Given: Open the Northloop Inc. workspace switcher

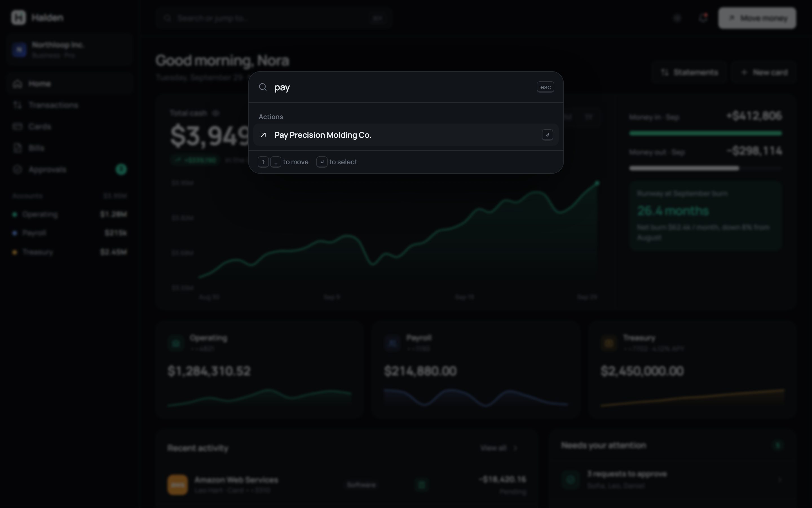Looking at the screenshot, I should 70,50.
